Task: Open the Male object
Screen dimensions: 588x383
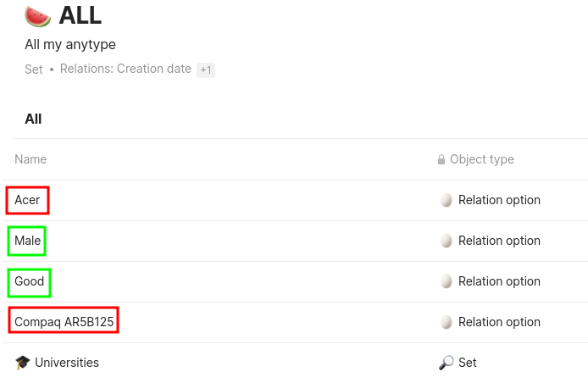Action: [27, 241]
